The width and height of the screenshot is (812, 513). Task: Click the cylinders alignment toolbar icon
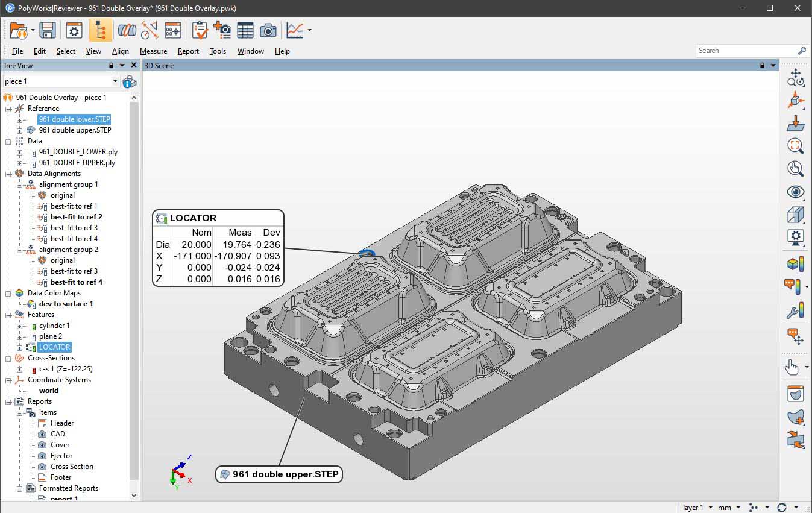pyautogui.click(x=127, y=30)
